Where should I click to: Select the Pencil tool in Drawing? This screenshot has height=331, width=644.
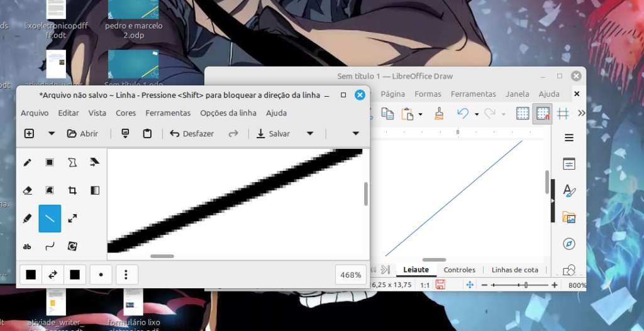[x=27, y=163]
